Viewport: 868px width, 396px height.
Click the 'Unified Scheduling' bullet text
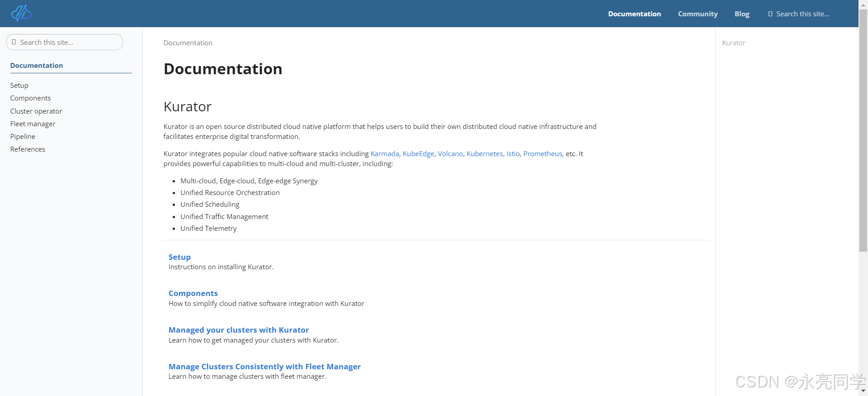pyautogui.click(x=210, y=205)
